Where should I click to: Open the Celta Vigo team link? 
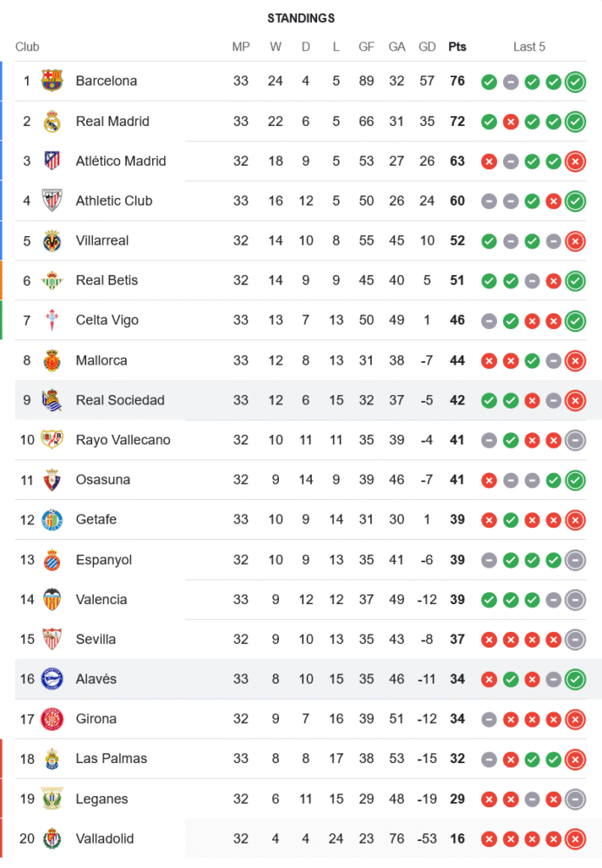(107, 320)
